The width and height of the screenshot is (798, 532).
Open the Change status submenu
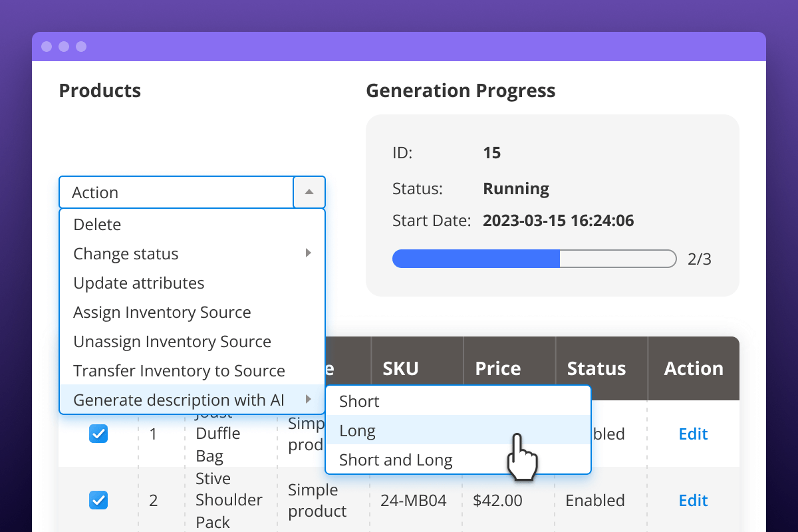coord(126,254)
